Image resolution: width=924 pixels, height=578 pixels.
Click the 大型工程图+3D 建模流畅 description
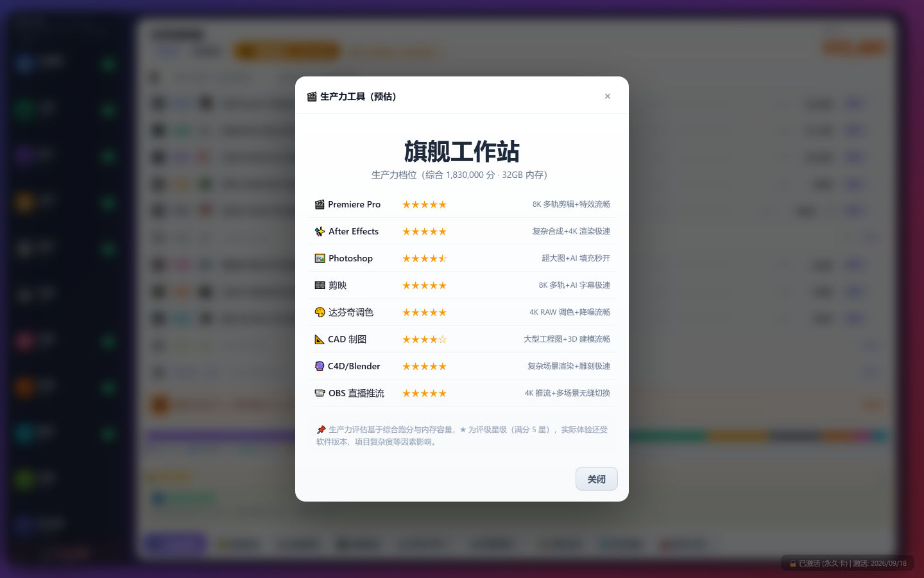click(567, 339)
